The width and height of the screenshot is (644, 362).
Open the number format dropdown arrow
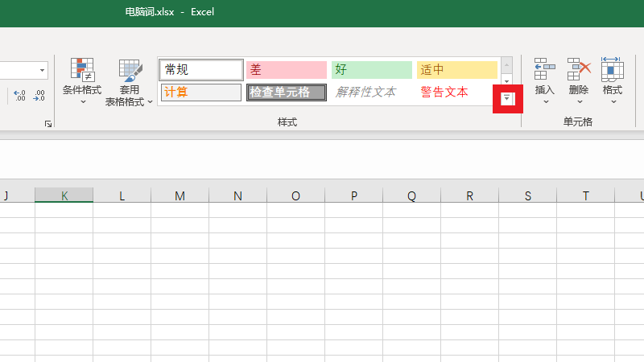[x=42, y=71]
